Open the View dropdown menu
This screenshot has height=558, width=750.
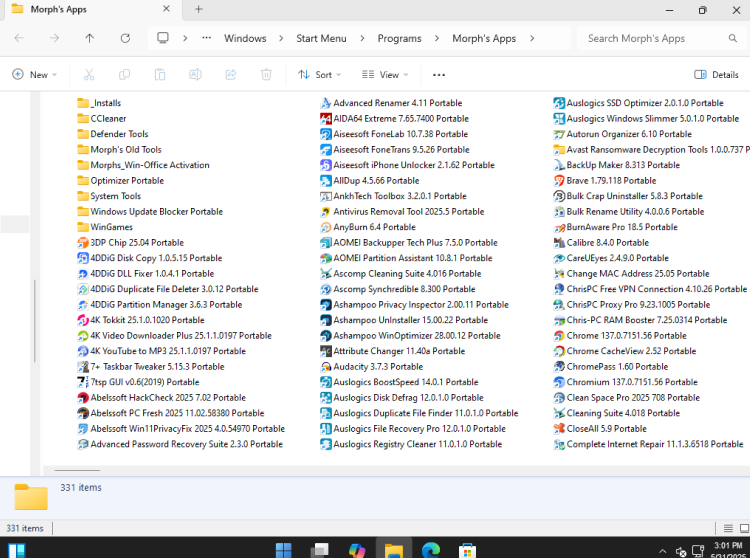point(385,75)
